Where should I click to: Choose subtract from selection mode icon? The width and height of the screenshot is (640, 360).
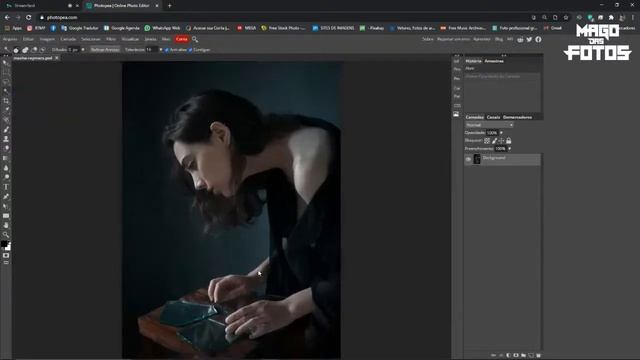tap(34, 50)
